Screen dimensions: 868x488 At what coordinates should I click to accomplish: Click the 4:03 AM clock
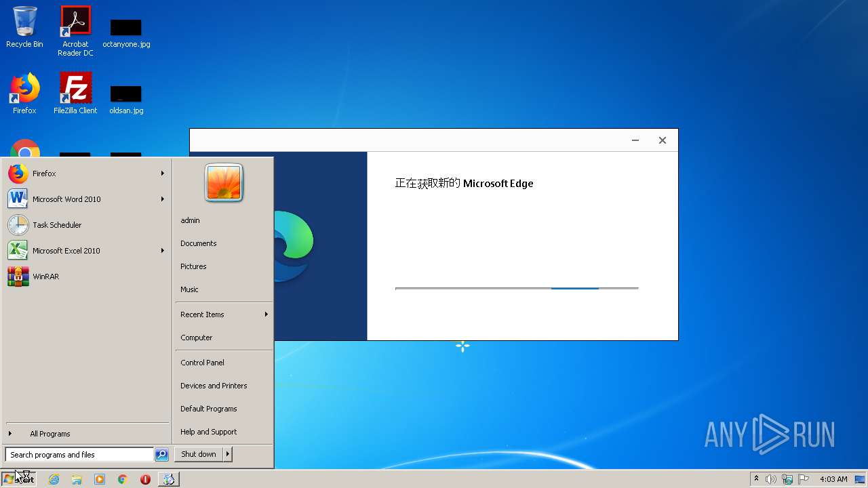point(833,479)
